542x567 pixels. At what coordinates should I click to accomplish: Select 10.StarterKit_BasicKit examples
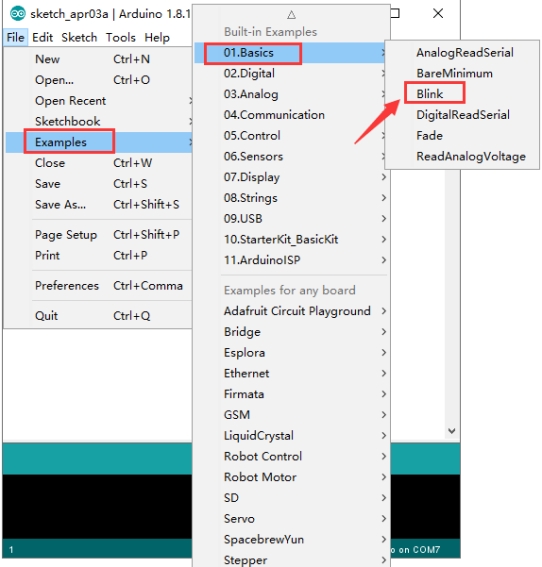[x=292, y=239]
